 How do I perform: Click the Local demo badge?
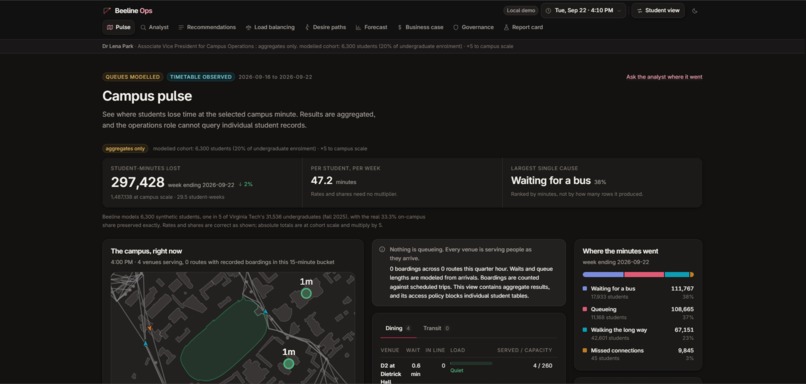pyautogui.click(x=520, y=11)
